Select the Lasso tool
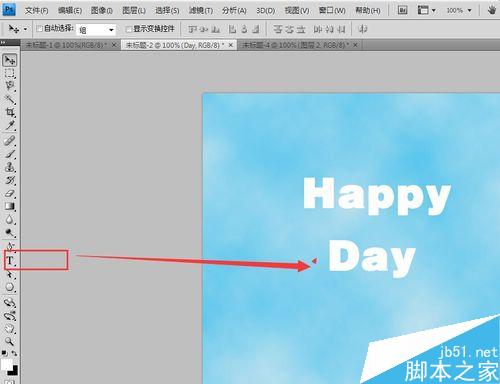 [x=10, y=86]
